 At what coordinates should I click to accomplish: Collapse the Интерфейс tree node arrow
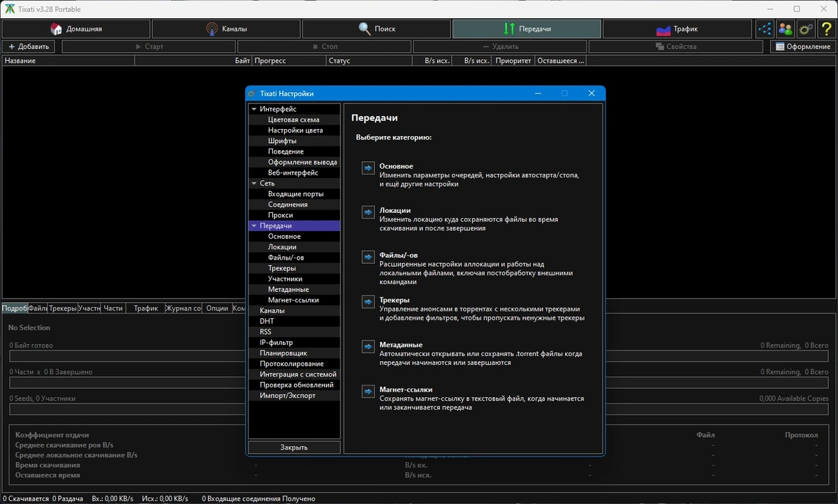click(254, 109)
